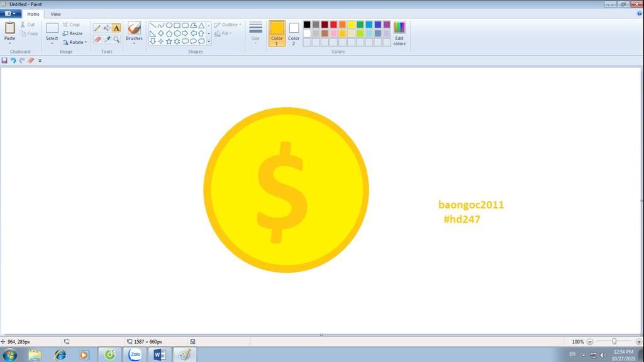644x362 pixels.
Task: Pick the red color swatch
Action: coord(333,25)
